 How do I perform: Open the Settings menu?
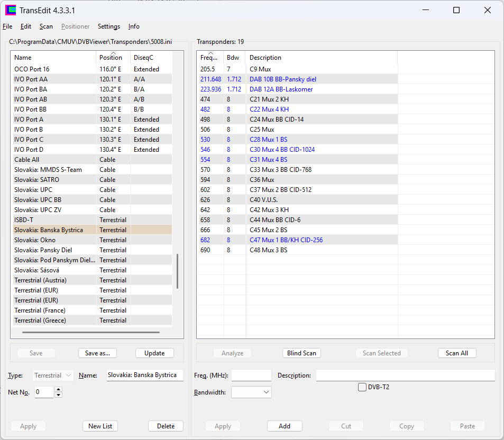coord(108,26)
